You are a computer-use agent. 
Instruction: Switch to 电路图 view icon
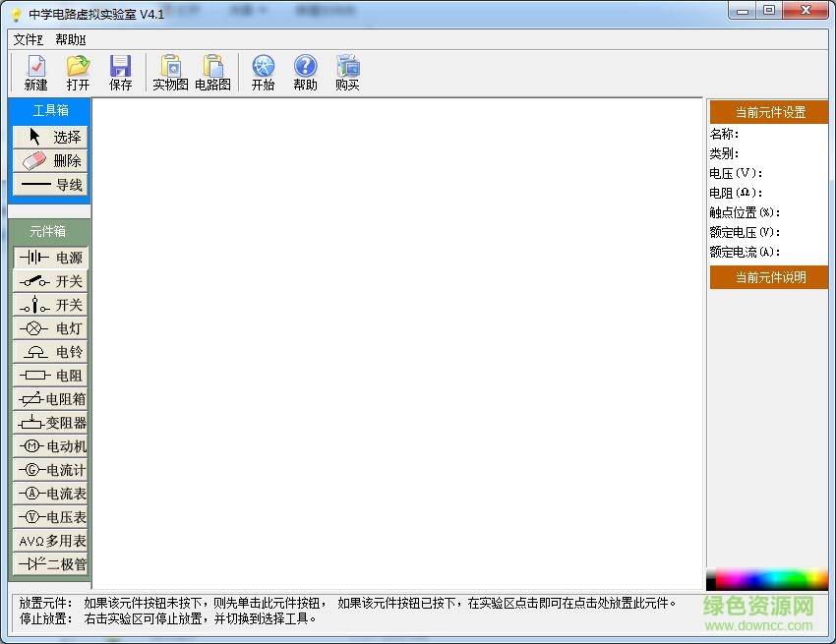[x=212, y=73]
